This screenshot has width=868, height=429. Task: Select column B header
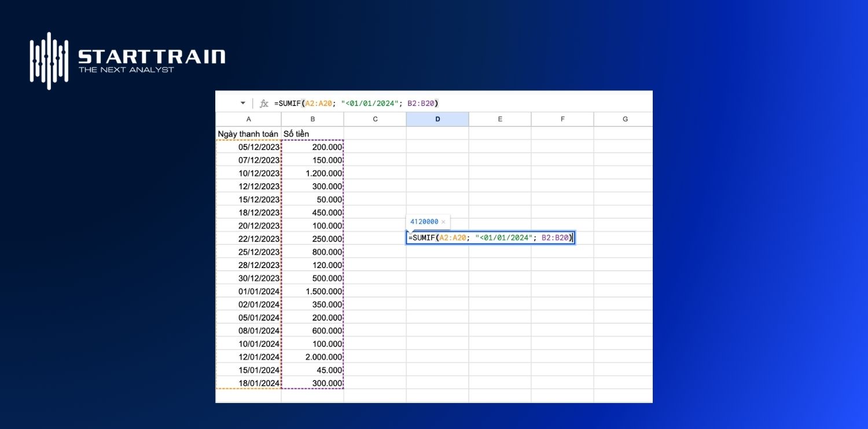coord(312,119)
